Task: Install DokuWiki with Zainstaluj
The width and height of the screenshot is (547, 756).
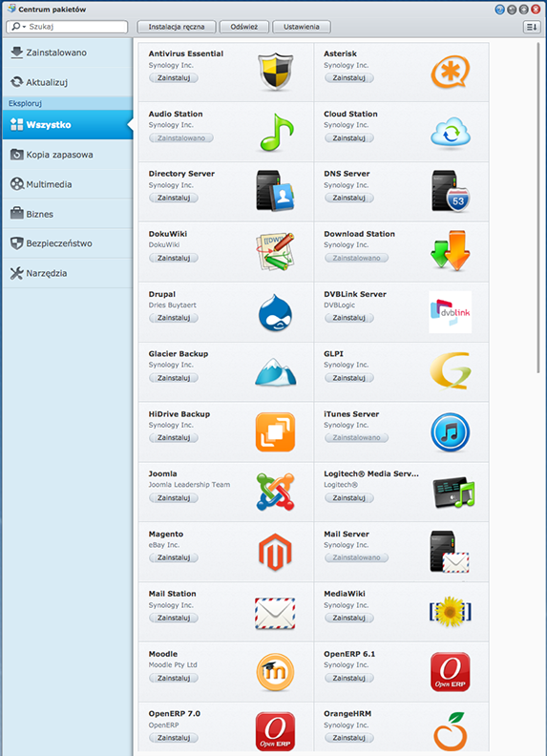Action: (x=174, y=259)
